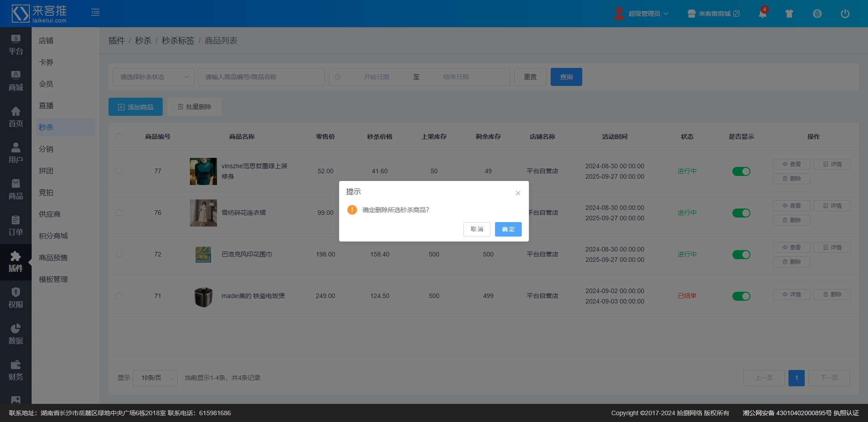Click the language globe icon

[817, 14]
